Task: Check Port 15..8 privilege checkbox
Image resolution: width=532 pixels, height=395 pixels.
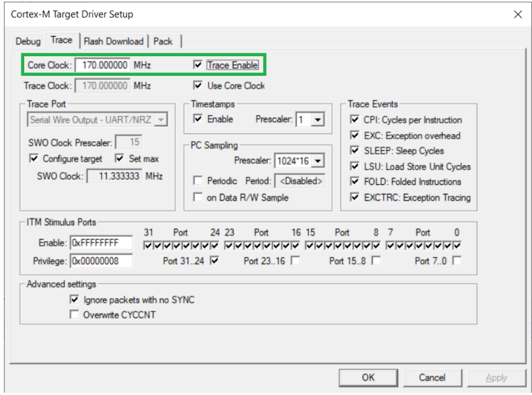Action: pos(376,260)
